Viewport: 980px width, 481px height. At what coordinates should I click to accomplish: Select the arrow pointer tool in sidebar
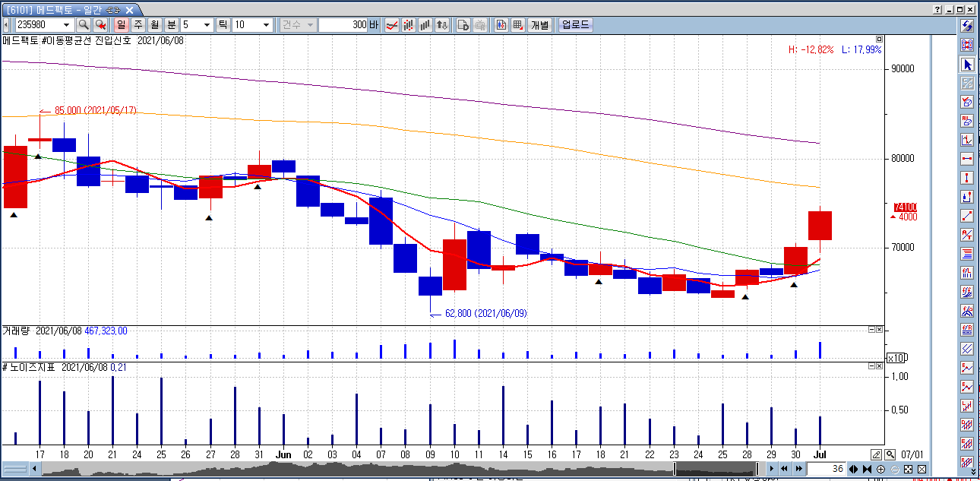coord(967,64)
